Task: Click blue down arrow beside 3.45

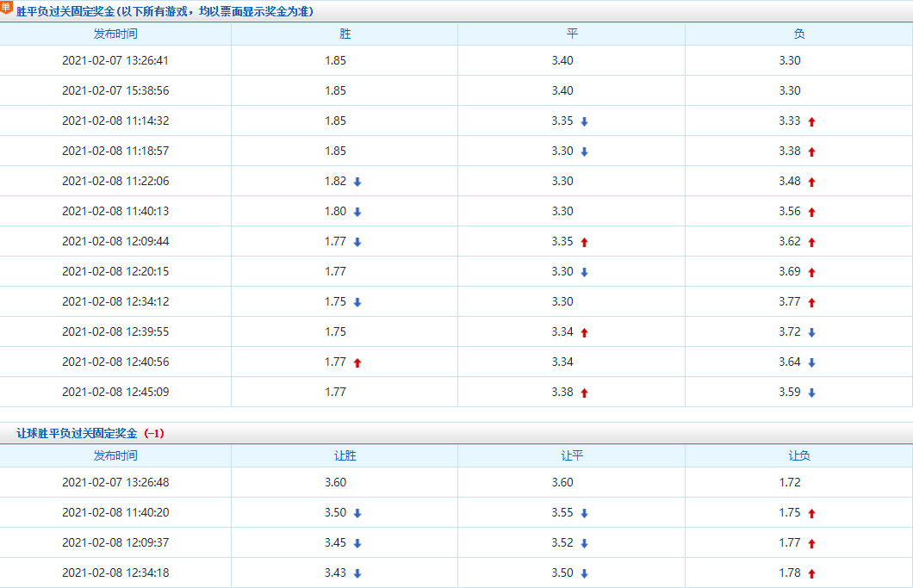Action: (x=357, y=544)
